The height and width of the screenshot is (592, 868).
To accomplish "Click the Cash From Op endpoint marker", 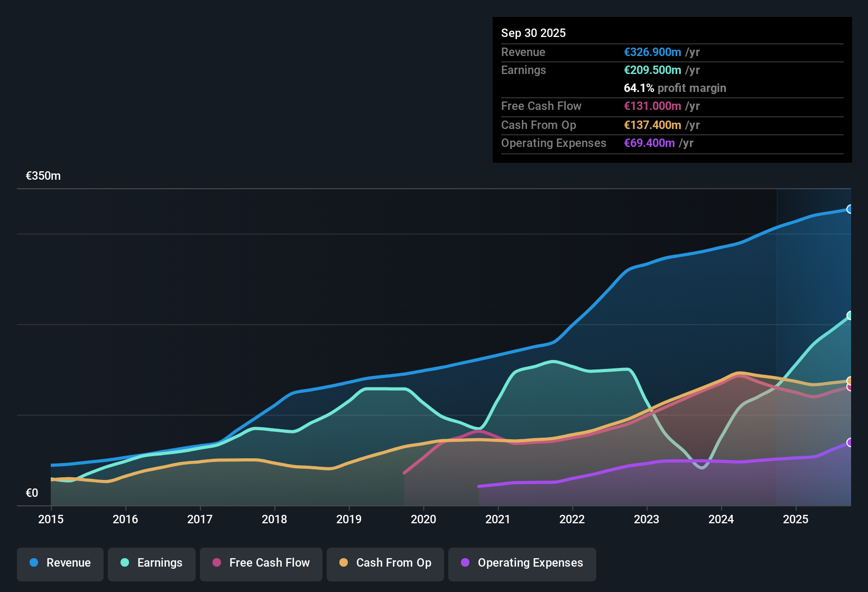I will (849, 380).
